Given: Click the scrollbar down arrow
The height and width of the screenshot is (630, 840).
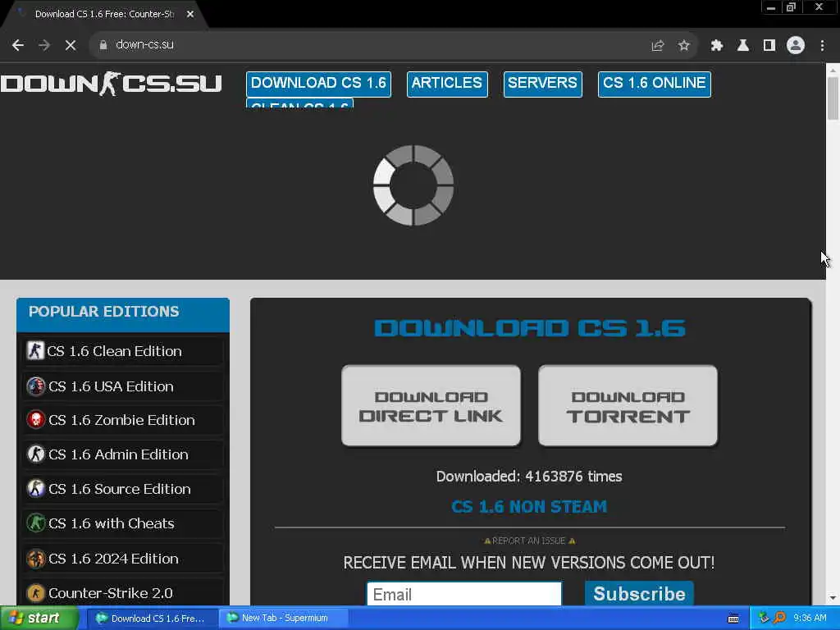Looking at the screenshot, I should [x=833, y=598].
